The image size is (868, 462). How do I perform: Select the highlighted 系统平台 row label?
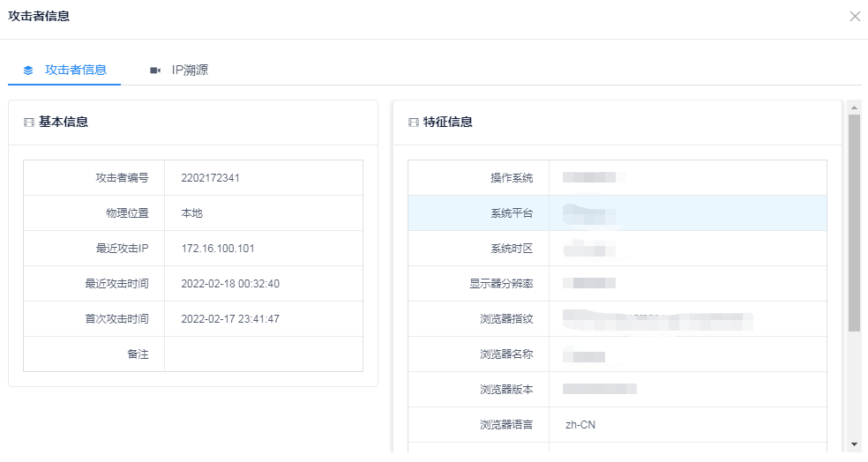512,213
